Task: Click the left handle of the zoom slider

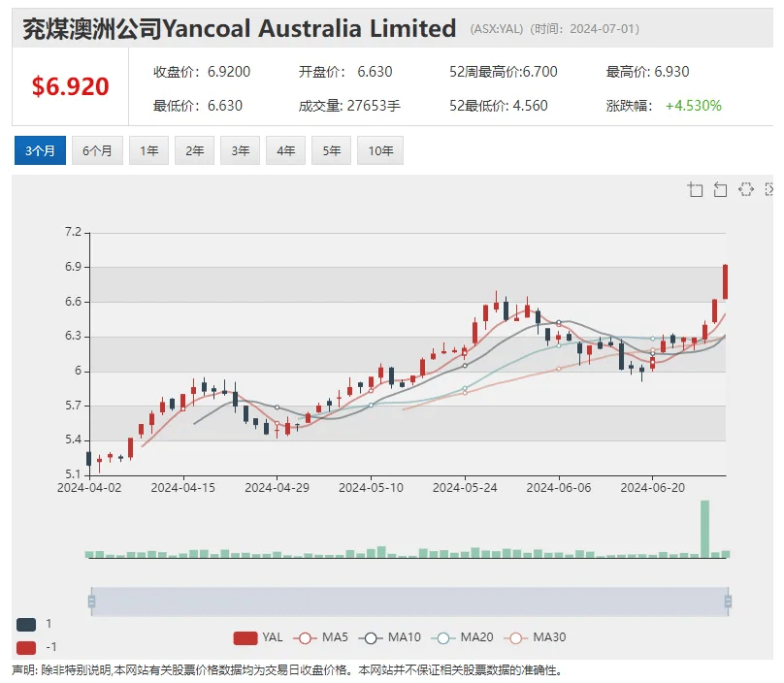Action: [91, 601]
